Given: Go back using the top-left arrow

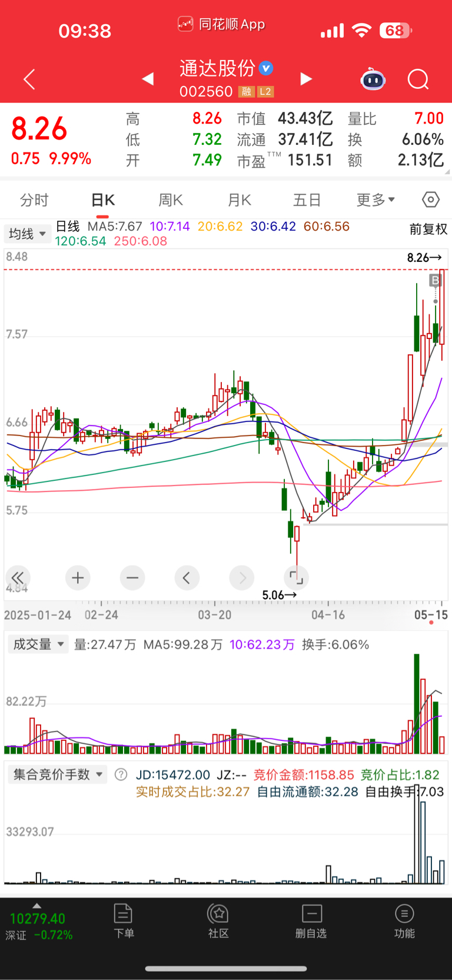Looking at the screenshot, I should tap(29, 79).
